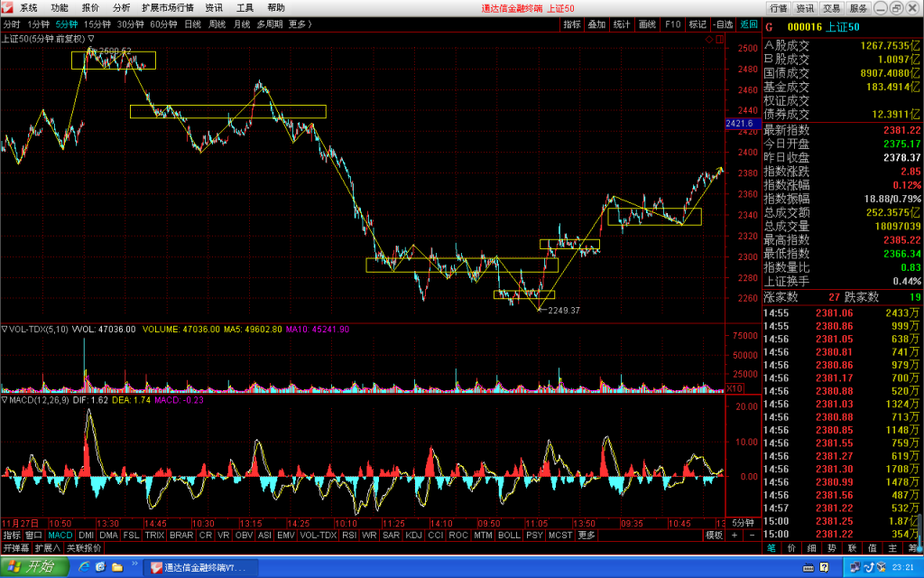Open the folder icon in quick launch
The width and height of the screenshot is (924, 578).
click(117, 567)
